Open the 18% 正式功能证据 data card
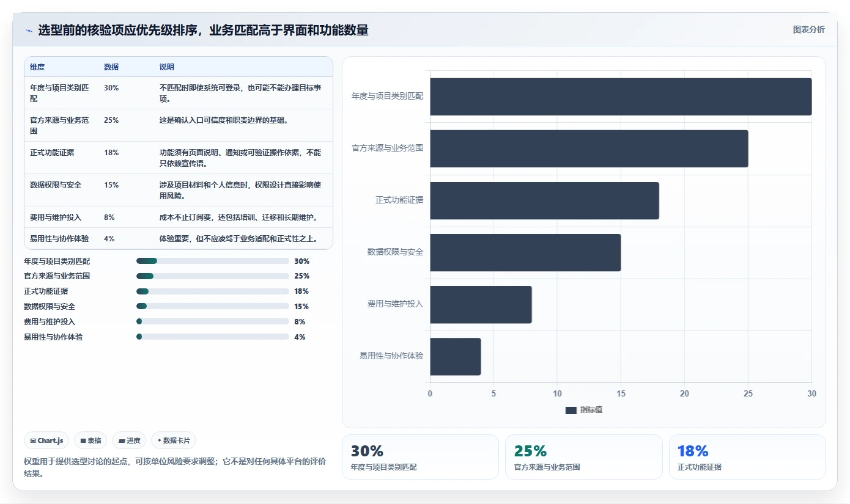The width and height of the screenshot is (850, 504). (x=747, y=457)
